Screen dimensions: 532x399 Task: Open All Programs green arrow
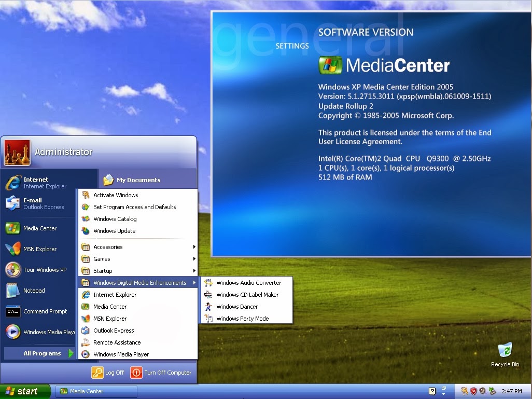[71, 353]
